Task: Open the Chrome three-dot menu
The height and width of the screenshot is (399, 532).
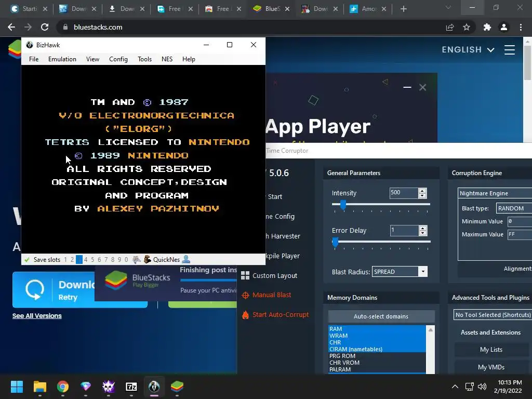Action: pyautogui.click(x=521, y=27)
